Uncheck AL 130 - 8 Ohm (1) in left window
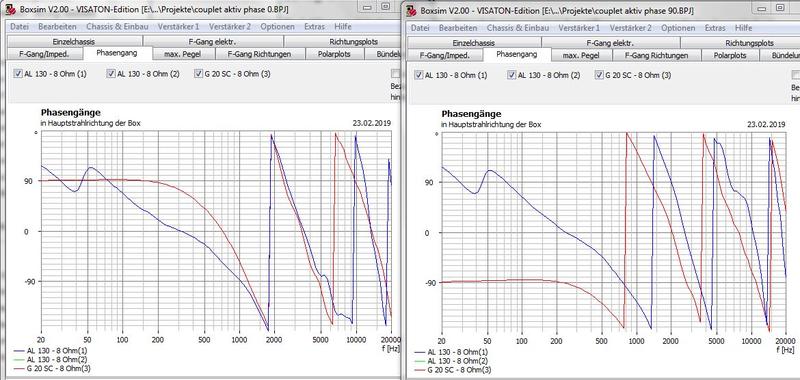The image size is (800, 380). pyautogui.click(x=19, y=74)
